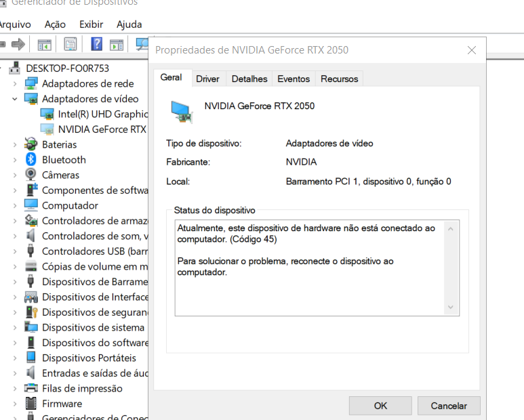The height and width of the screenshot is (420, 524).
Task: Select the Dispositivos Portáteis tree item
Action: pyautogui.click(x=89, y=358)
